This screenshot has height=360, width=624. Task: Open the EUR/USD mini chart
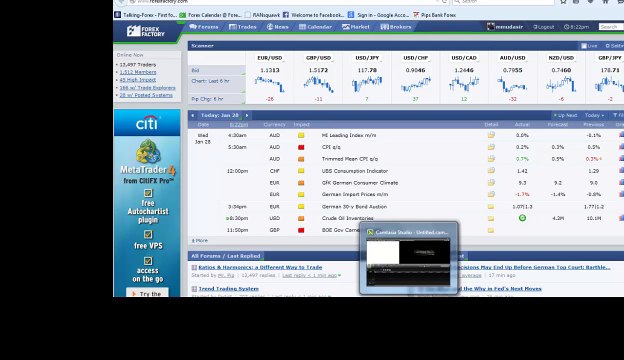(x=270, y=84)
